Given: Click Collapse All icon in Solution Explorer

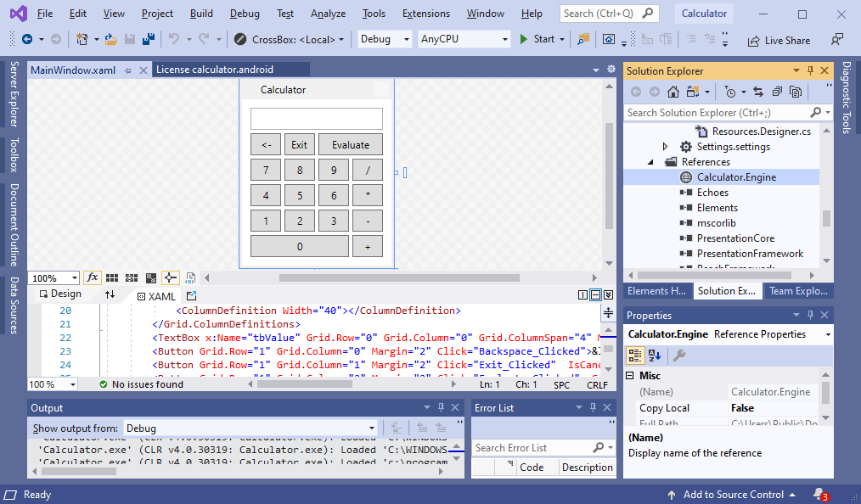Looking at the screenshot, I should (777, 92).
